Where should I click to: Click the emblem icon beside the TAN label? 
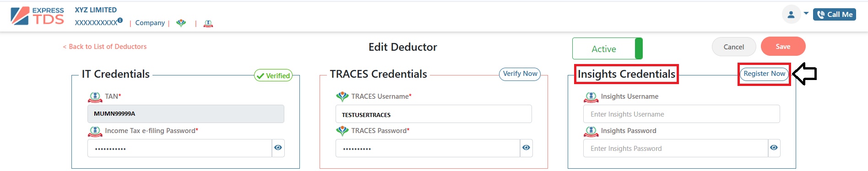(95, 97)
